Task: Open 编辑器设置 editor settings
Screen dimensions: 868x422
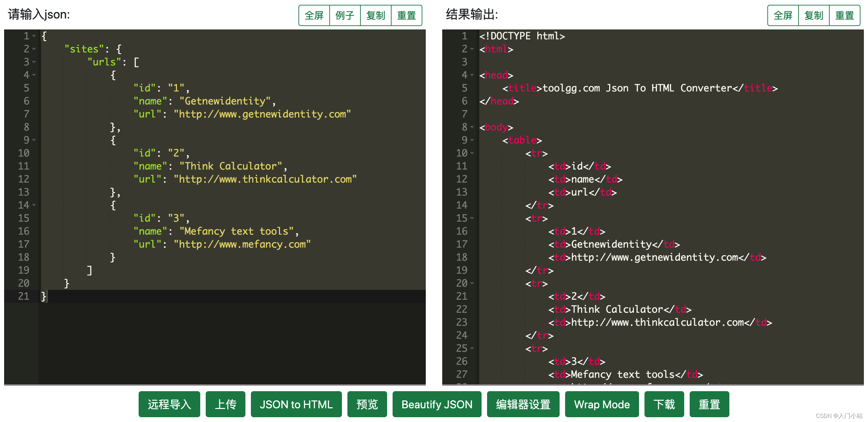Action: click(x=523, y=404)
